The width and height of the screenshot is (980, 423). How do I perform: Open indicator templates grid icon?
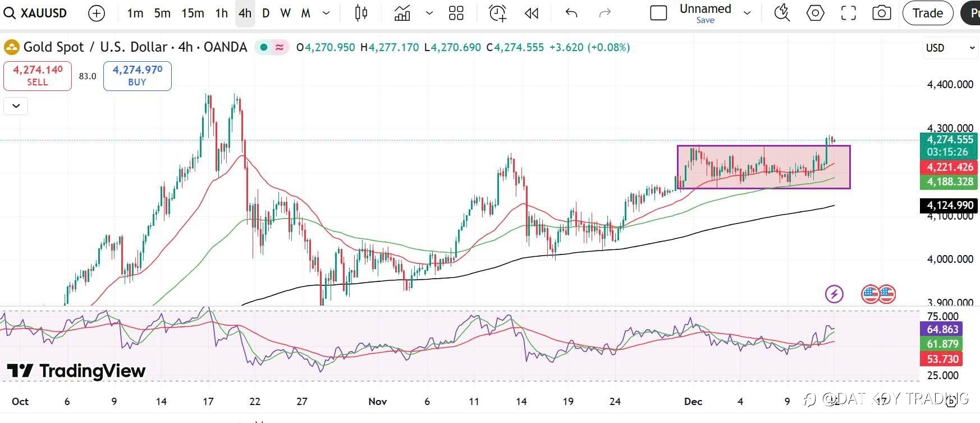point(456,13)
